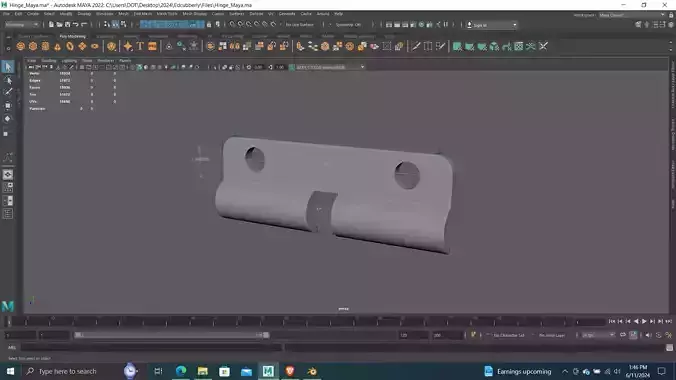Click the New Scene icon

51,25
